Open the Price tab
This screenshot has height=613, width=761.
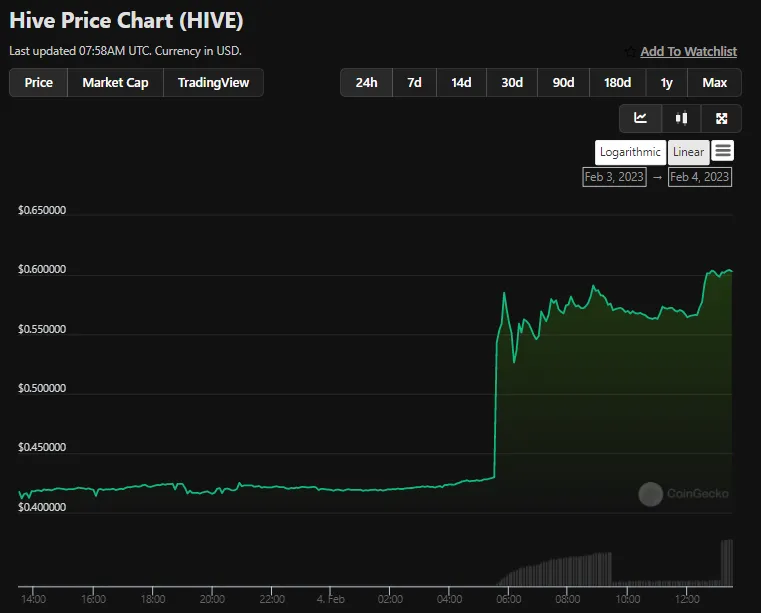tap(38, 83)
